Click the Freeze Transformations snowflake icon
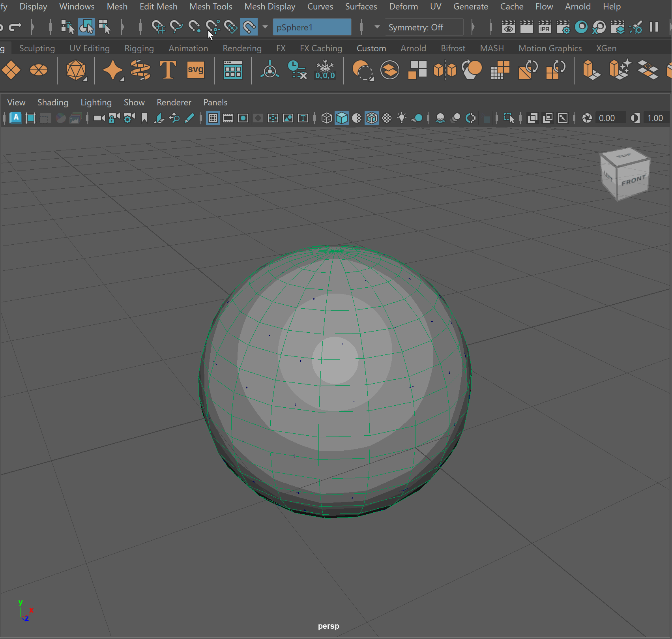Image resolution: width=672 pixels, height=639 pixels. (325, 70)
